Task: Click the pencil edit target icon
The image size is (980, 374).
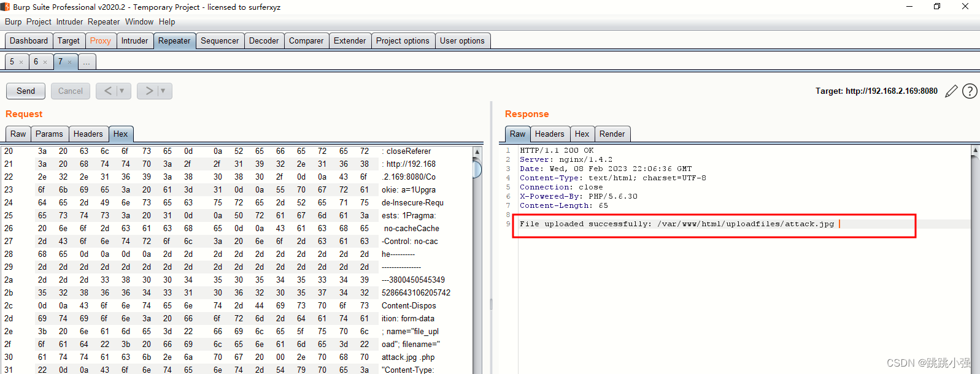Action: [951, 91]
